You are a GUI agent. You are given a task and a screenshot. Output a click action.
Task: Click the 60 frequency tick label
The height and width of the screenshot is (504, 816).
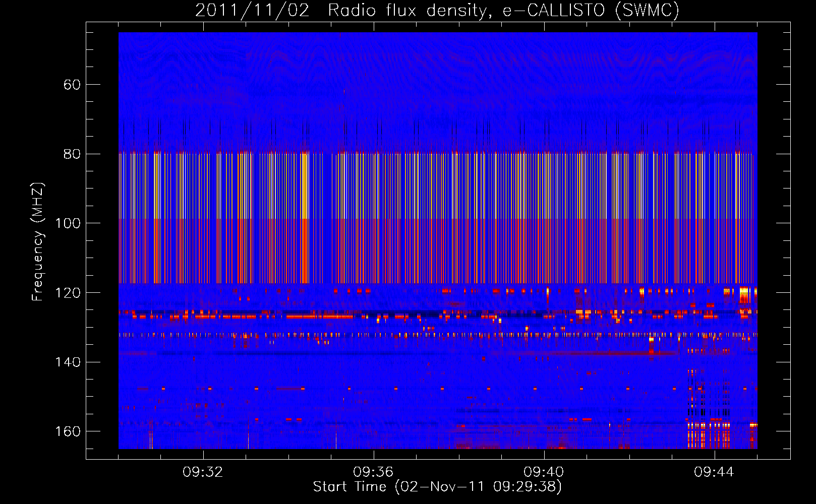coord(72,85)
